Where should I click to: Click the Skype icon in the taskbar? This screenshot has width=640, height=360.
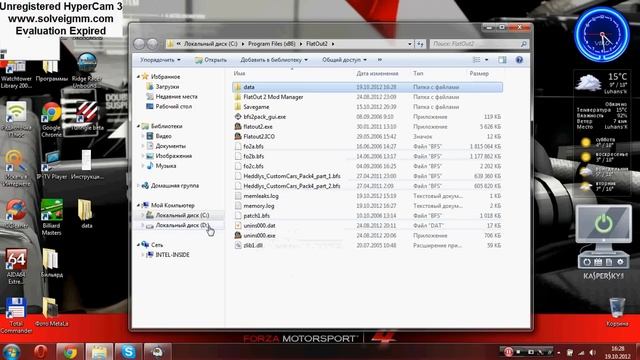[x=129, y=351]
